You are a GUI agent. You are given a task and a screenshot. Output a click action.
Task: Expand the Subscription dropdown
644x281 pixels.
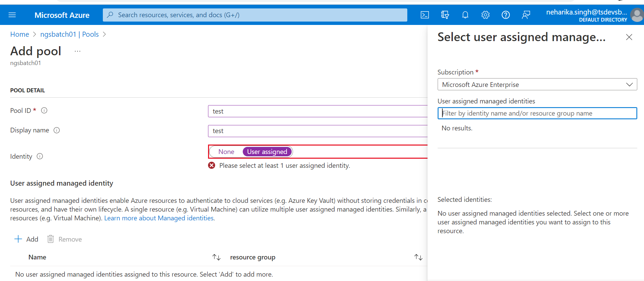(537, 85)
